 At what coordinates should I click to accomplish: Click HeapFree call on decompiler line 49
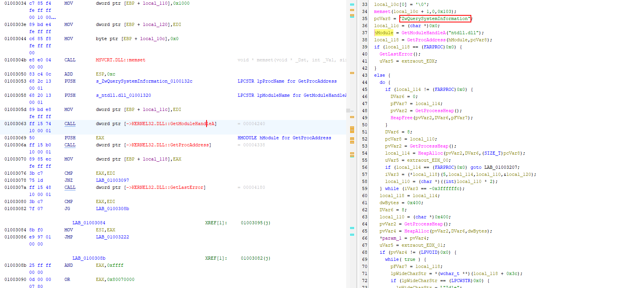coord(401,118)
